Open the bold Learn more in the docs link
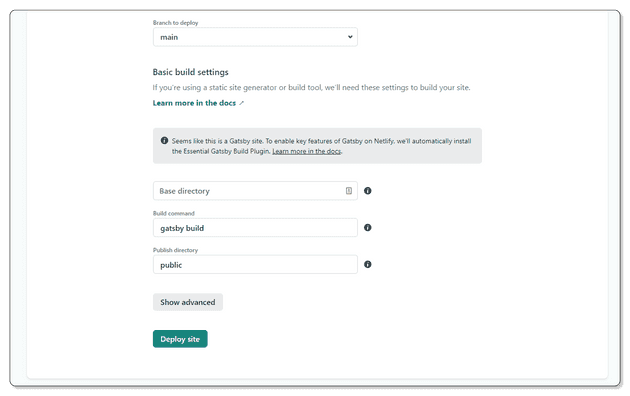Image resolution: width=630 pixels, height=396 pixels. point(194,103)
